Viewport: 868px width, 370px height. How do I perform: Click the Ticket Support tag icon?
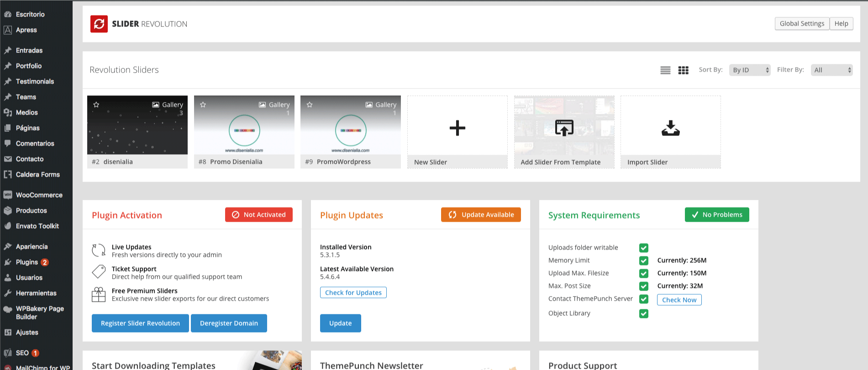pyautogui.click(x=99, y=272)
